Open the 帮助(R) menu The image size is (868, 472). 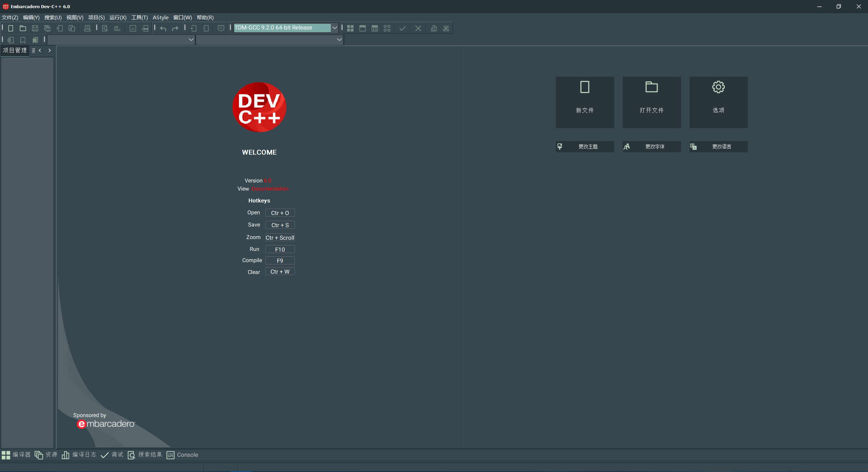click(205, 18)
